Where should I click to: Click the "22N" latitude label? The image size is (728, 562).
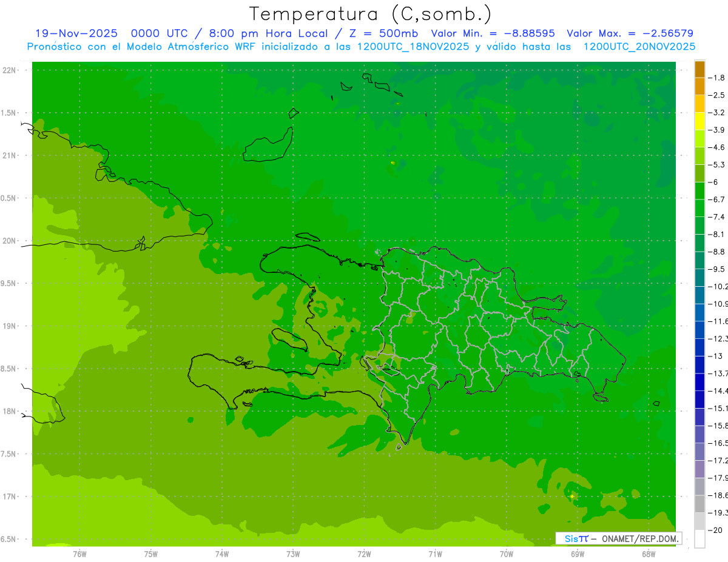point(9,70)
